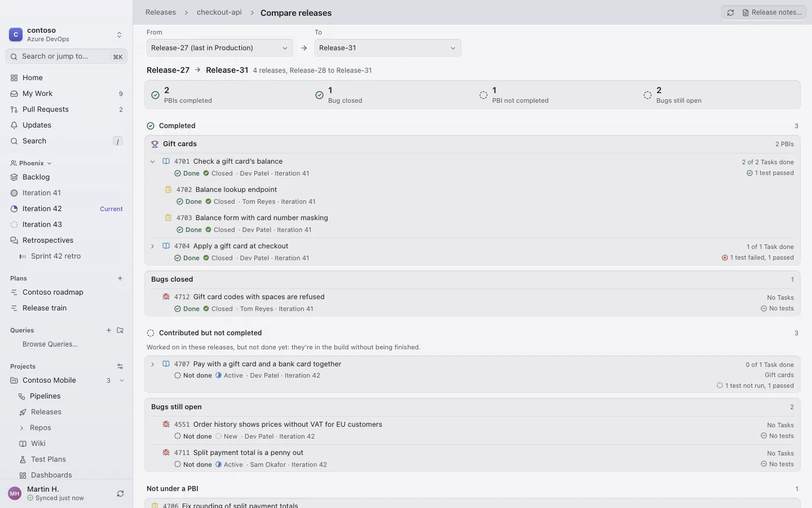Click Releases breadcrumb
The width and height of the screenshot is (812, 508).
click(x=161, y=12)
